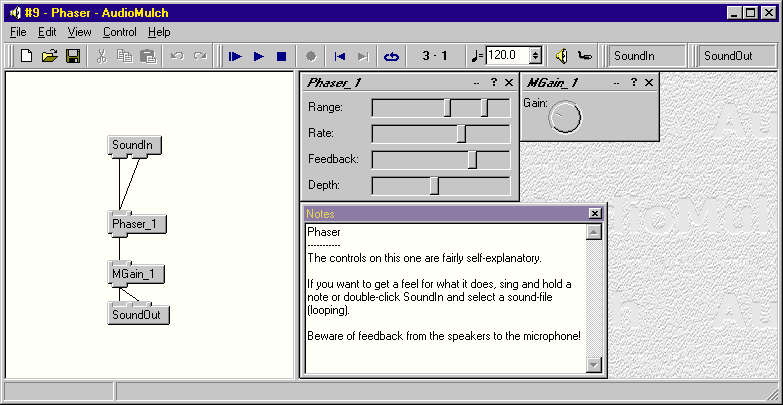Open a file with the folder icon
Image resolution: width=783 pixels, height=405 pixels.
point(49,56)
